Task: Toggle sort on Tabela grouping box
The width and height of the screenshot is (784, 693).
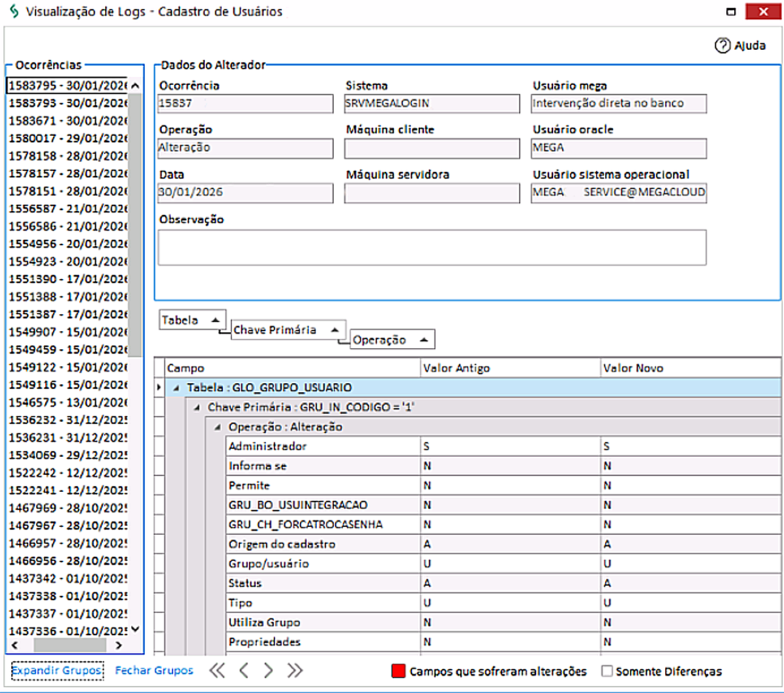Action: pos(192,320)
